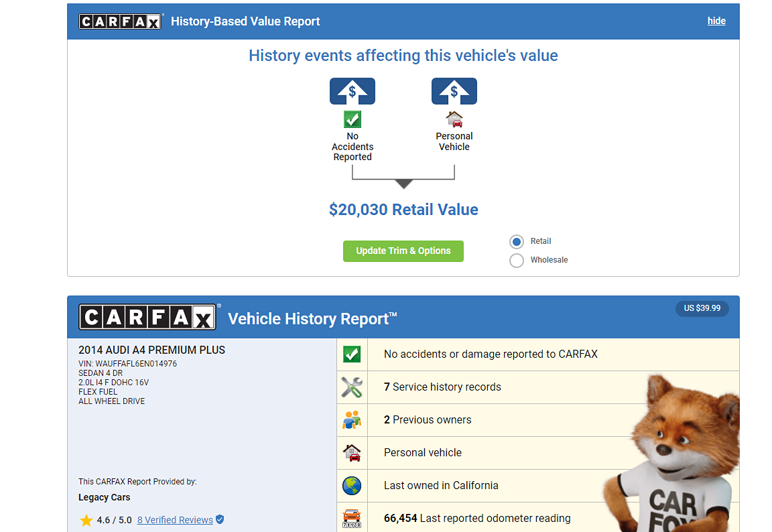Click the CARFAX logo in Value Report header
The image size is (772, 532).
(x=121, y=21)
